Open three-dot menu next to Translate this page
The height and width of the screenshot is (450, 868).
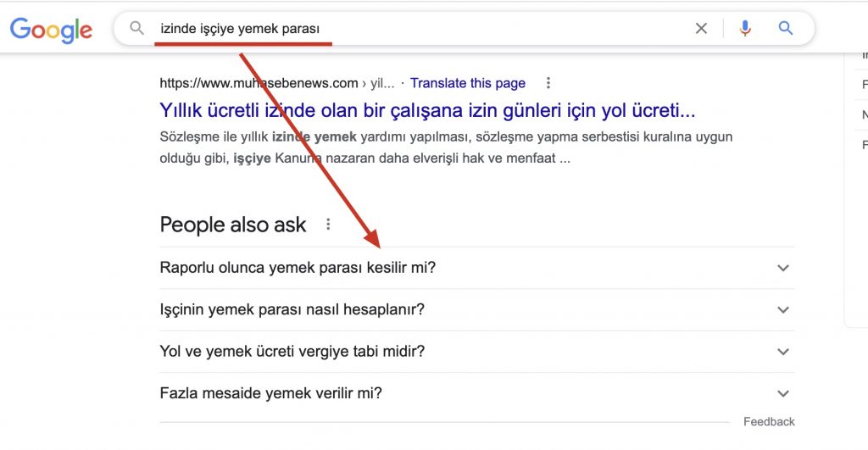tap(548, 83)
